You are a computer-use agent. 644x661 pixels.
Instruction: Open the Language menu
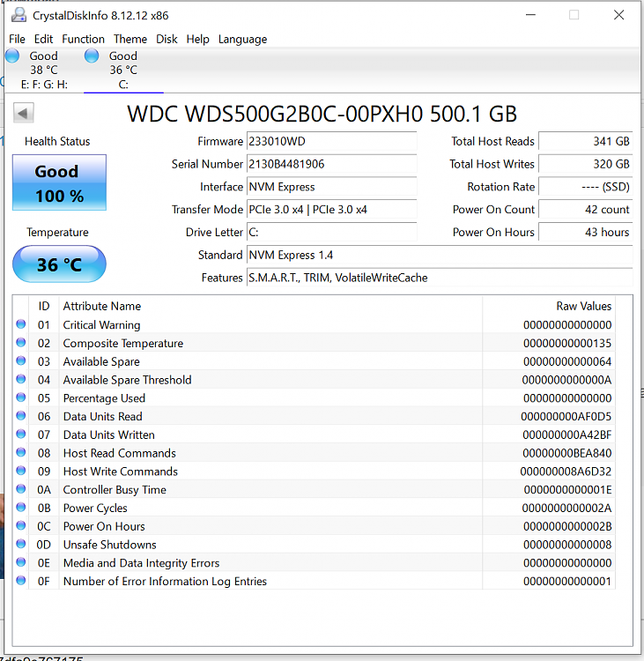coord(242,39)
